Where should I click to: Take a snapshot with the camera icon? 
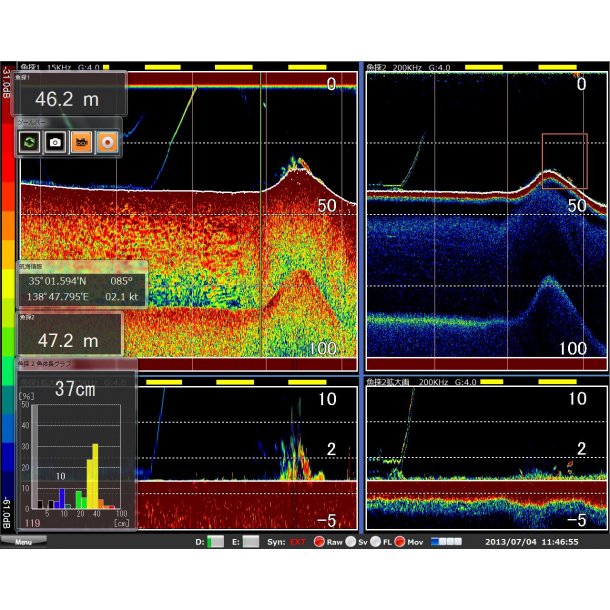(x=55, y=142)
